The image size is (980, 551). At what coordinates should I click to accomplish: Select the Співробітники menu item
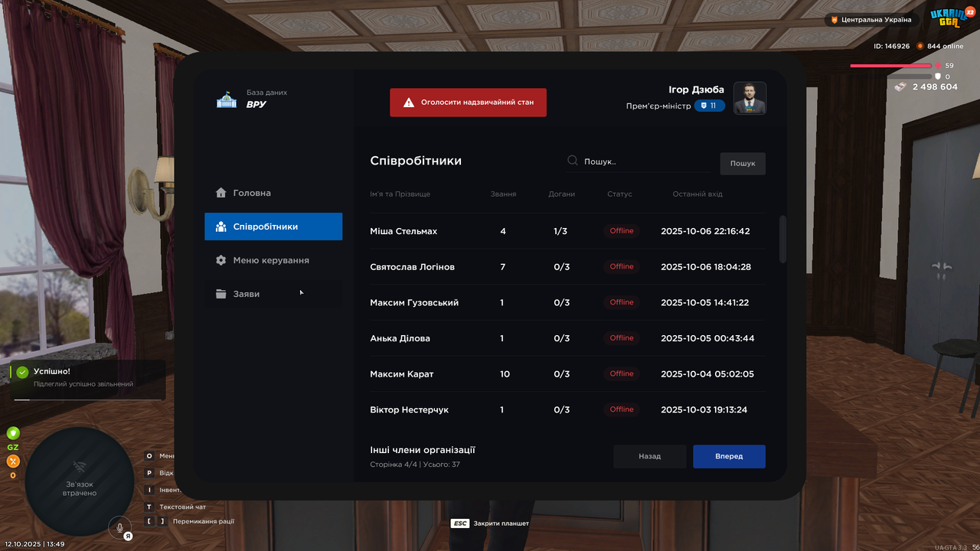pos(273,227)
